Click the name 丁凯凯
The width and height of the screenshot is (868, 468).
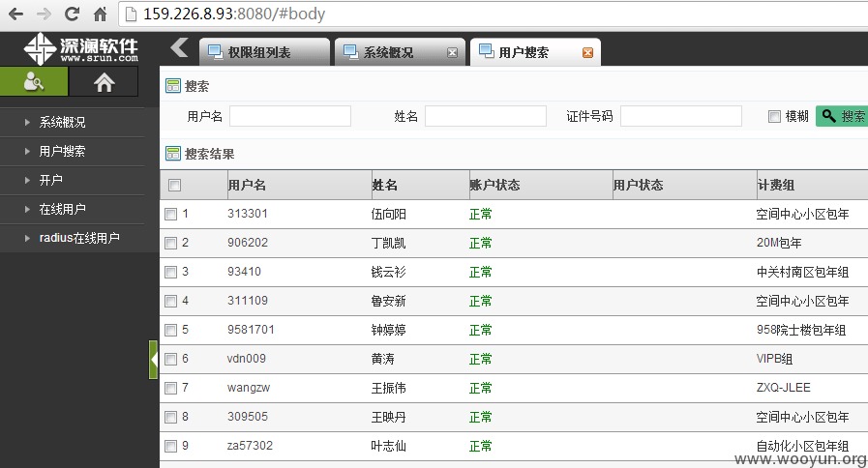[x=389, y=243]
